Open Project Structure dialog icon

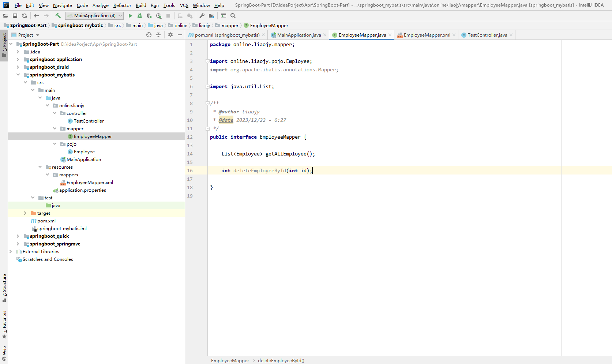tap(211, 16)
